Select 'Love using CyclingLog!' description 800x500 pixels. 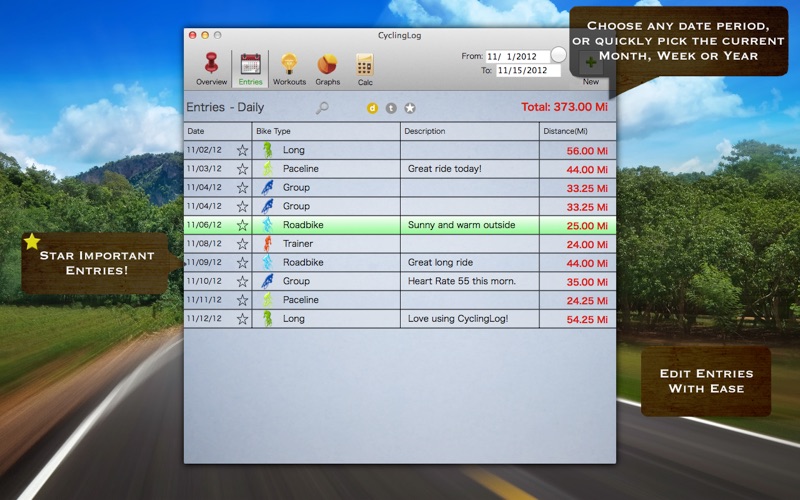coord(458,319)
